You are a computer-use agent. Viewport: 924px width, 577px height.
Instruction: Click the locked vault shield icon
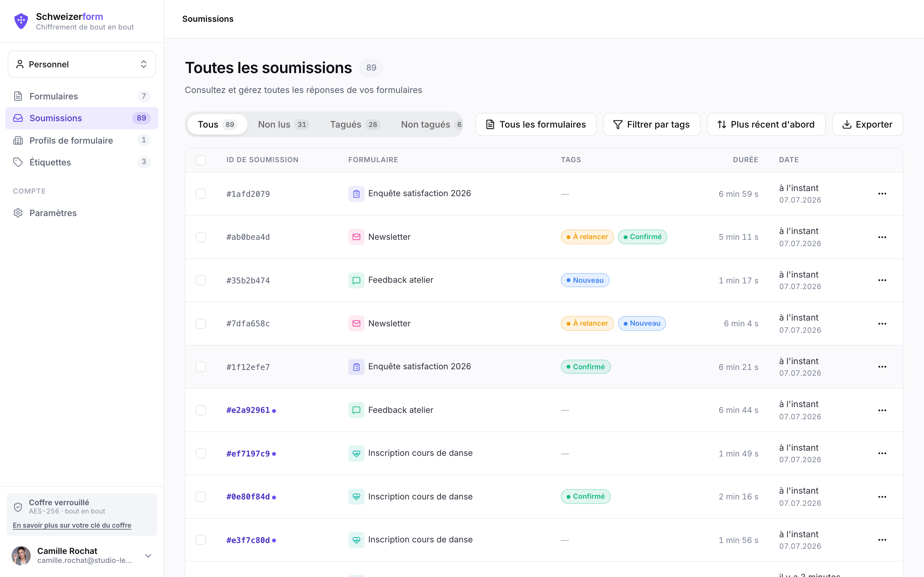[18, 507]
